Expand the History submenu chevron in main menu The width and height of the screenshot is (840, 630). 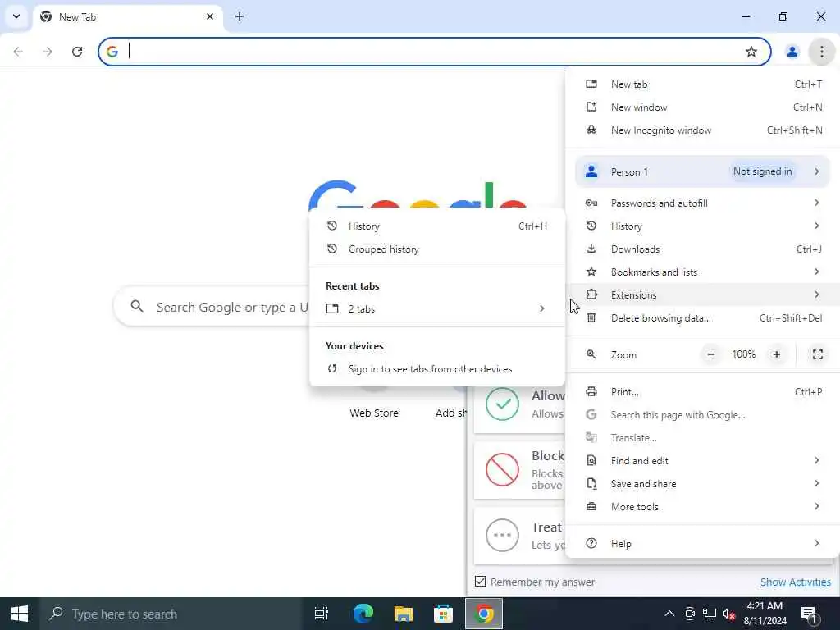click(x=816, y=226)
